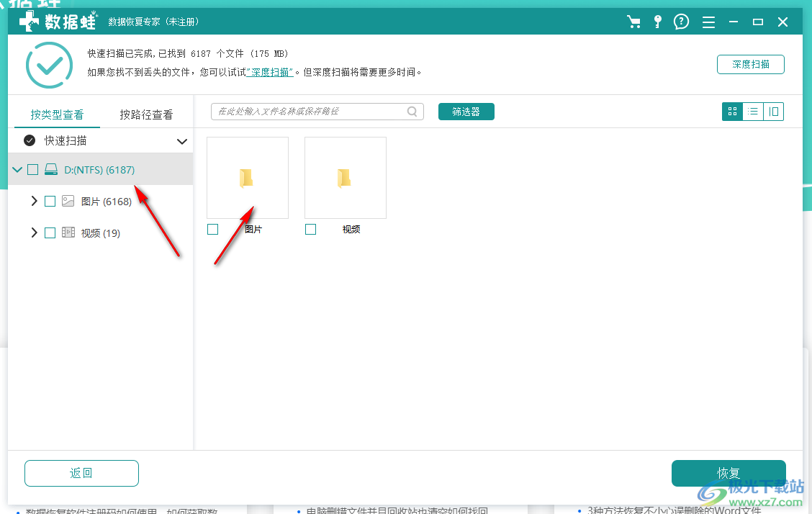This screenshot has height=514, width=812.
Task: Open the hamburger menu icon
Action: [x=708, y=22]
